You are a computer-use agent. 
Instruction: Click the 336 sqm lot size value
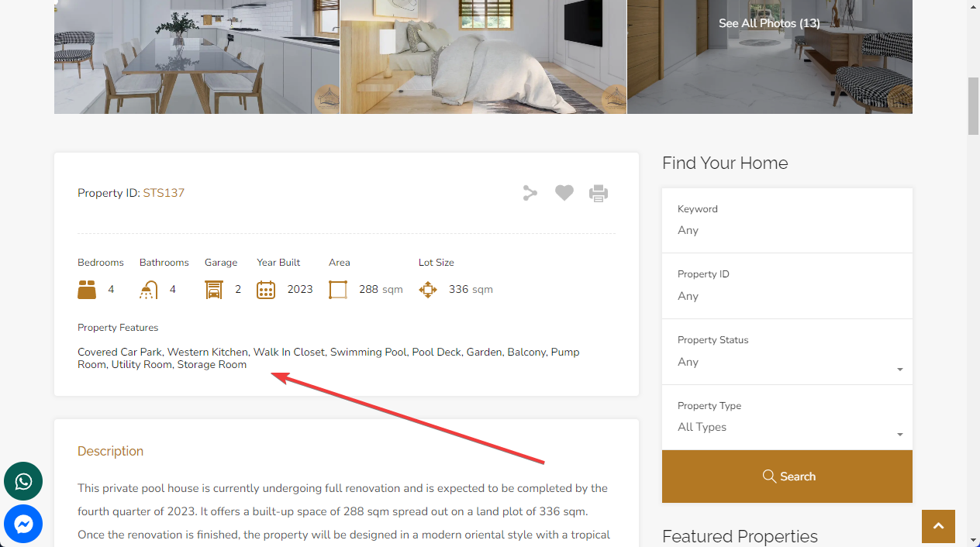click(x=471, y=290)
